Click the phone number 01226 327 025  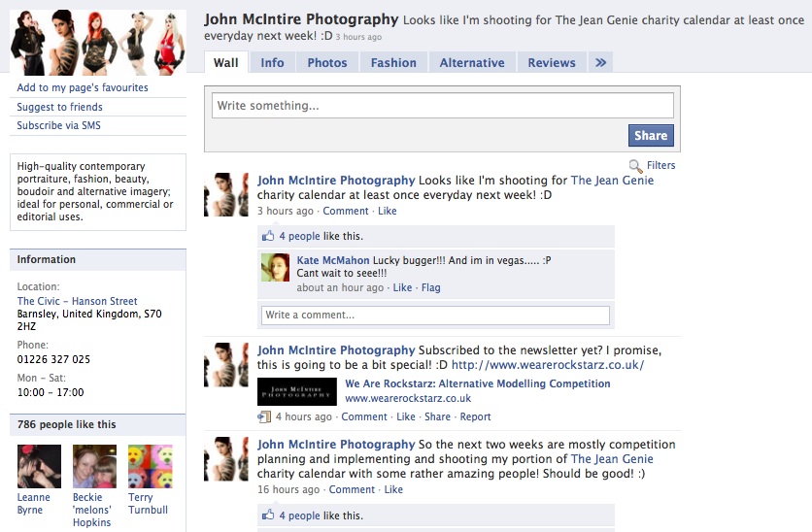tap(53, 359)
